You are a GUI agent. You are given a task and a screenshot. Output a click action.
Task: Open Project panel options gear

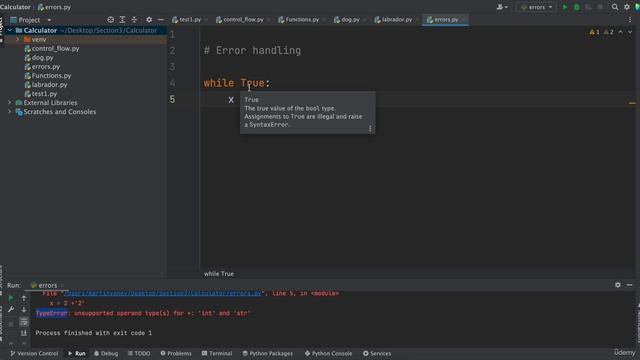(x=149, y=20)
